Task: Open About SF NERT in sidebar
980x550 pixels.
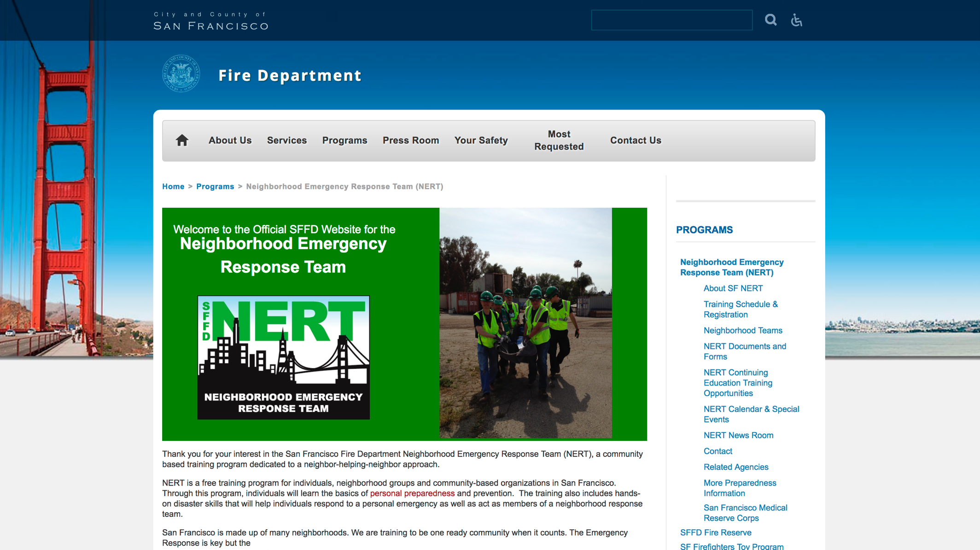Action: click(x=733, y=288)
